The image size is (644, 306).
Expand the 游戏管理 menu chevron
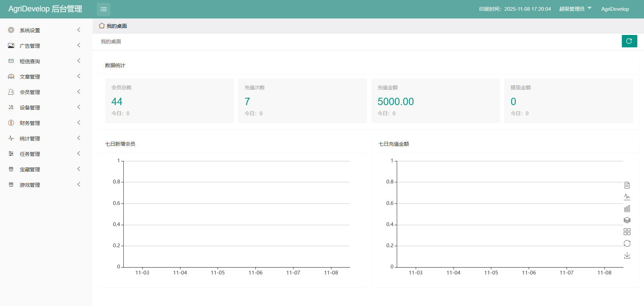(x=79, y=185)
